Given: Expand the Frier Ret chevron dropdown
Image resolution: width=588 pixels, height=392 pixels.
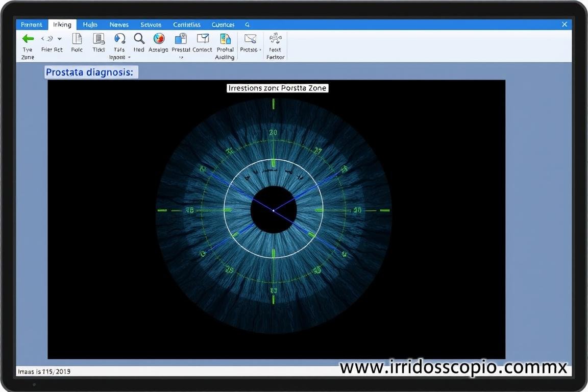Looking at the screenshot, I should point(59,38).
